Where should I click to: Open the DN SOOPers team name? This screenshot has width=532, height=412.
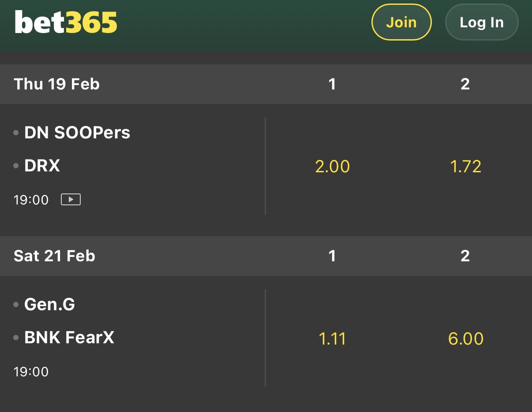tap(77, 132)
